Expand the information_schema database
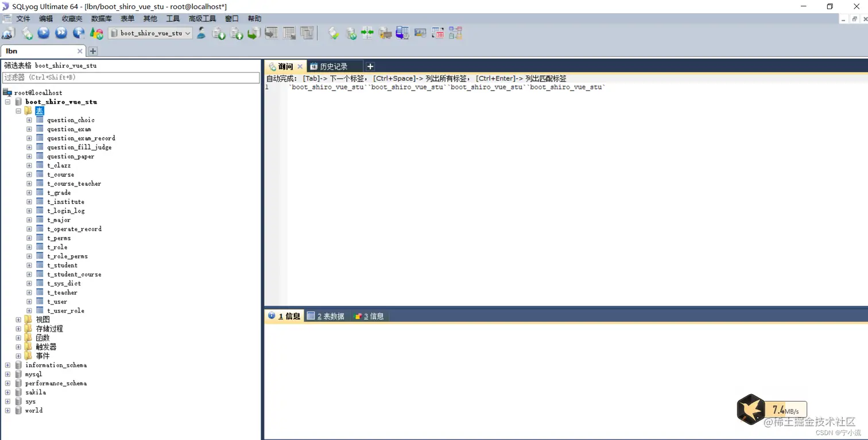The image size is (868, 440). (7, 365)
